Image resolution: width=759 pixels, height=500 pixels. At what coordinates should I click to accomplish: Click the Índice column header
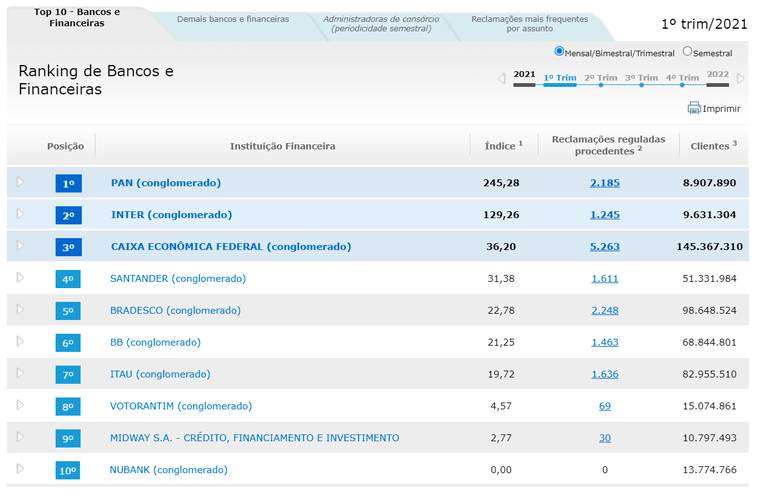click(x=503, y=146)
